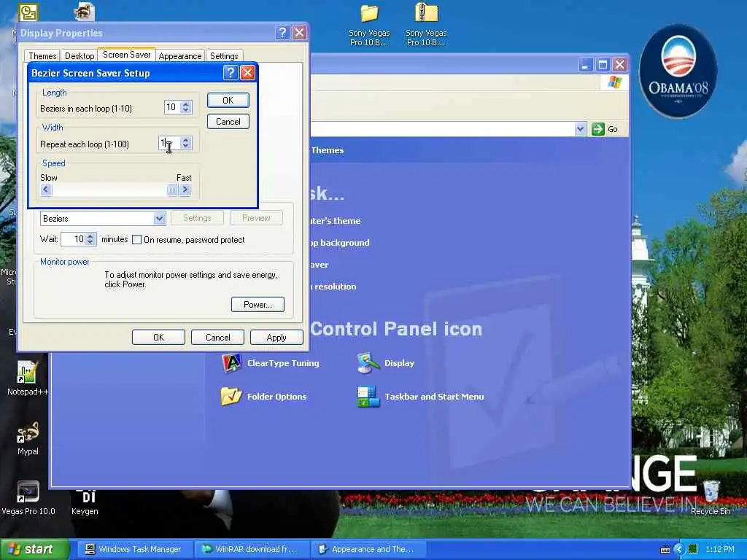The height and width of the screenshot is (560, 747).
Task: Click Cancel in Bezier Screen Saver Setup
Action: point(228,122)
